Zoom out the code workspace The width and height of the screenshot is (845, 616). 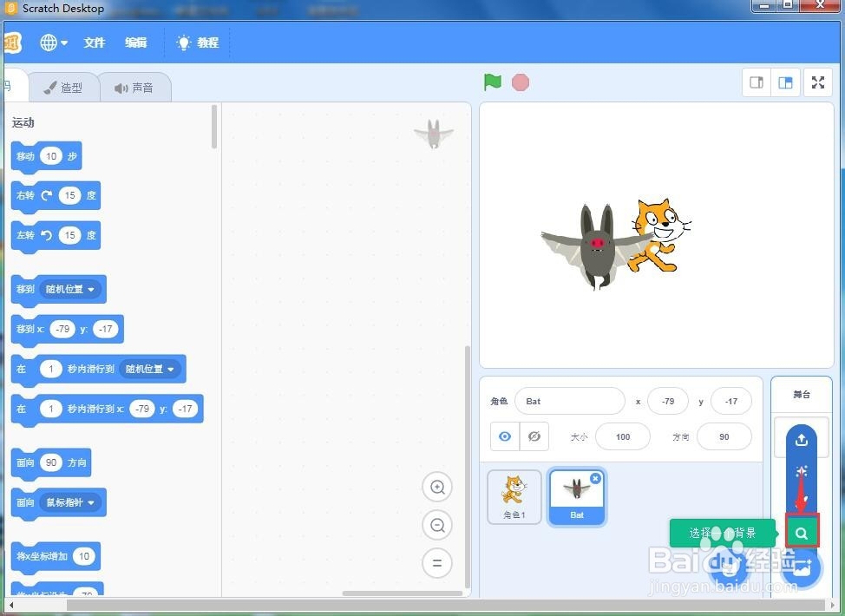pyautogui.click(x=437, y=525)
